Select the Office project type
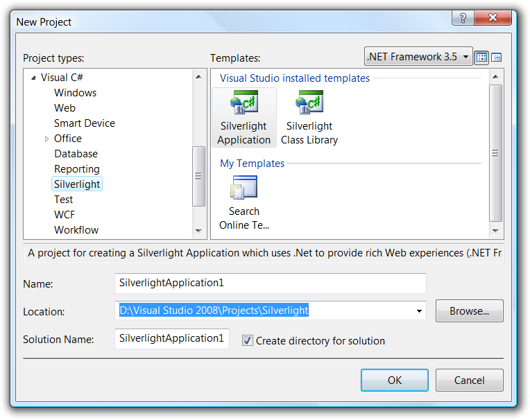530x420 pixels. click(x=67, y=139)
